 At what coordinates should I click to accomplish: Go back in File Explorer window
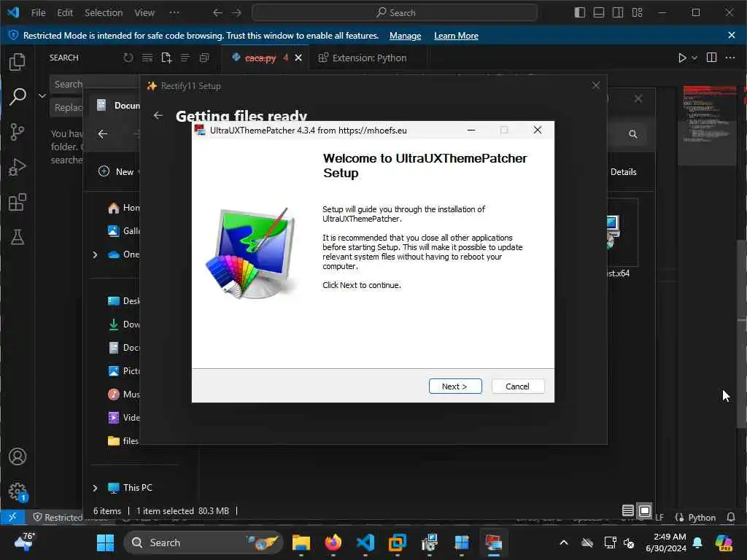coord(103,134)
